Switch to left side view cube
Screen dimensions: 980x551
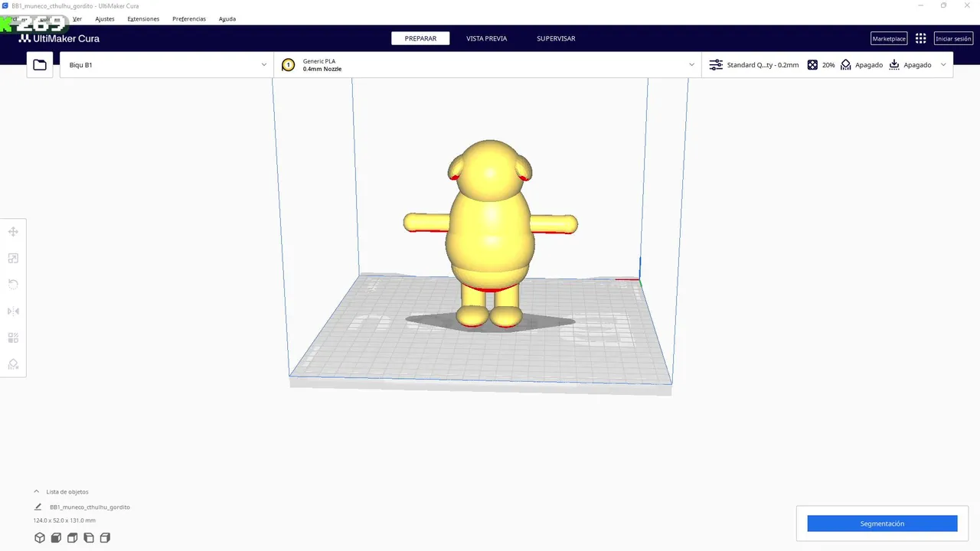click(89, 538)
